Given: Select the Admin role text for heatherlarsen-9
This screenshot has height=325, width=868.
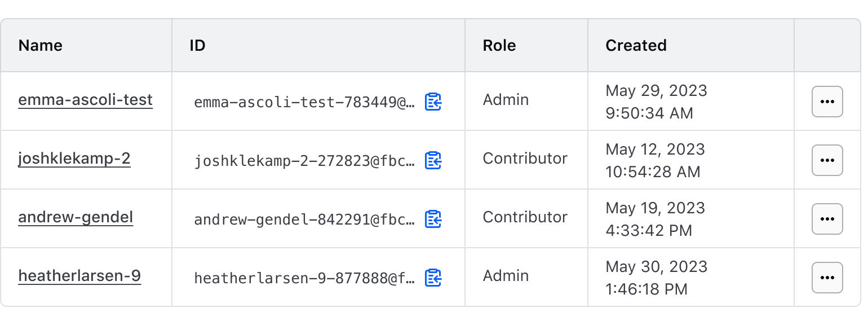Looking at the screenshot, I should tap(506, 276).
